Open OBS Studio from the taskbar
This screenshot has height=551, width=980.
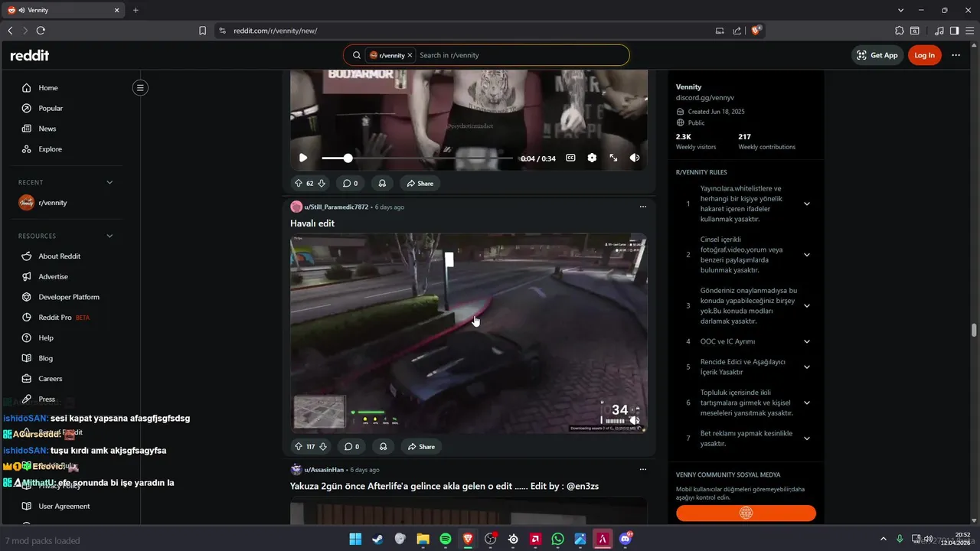(x=491, y=539)
